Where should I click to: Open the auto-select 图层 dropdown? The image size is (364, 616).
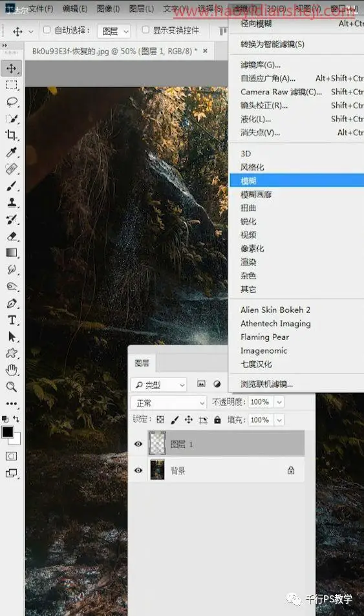tap(114, 31)
